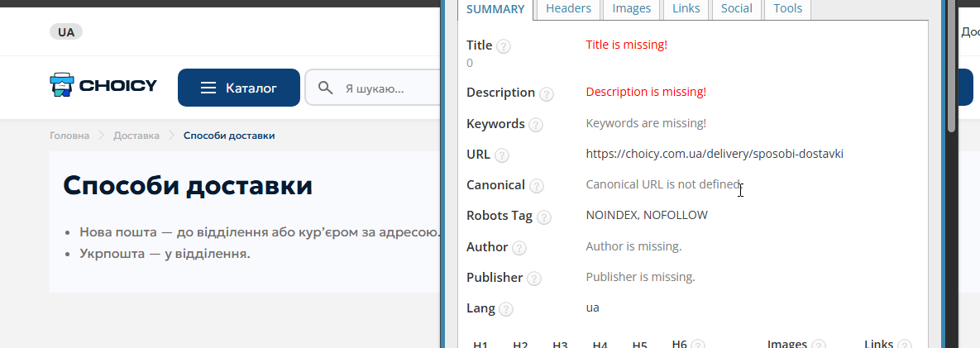Image resolution: width=980 pixels, height=348 pixels.
Task: Click help icon next to Author
Action: (519, 248)
